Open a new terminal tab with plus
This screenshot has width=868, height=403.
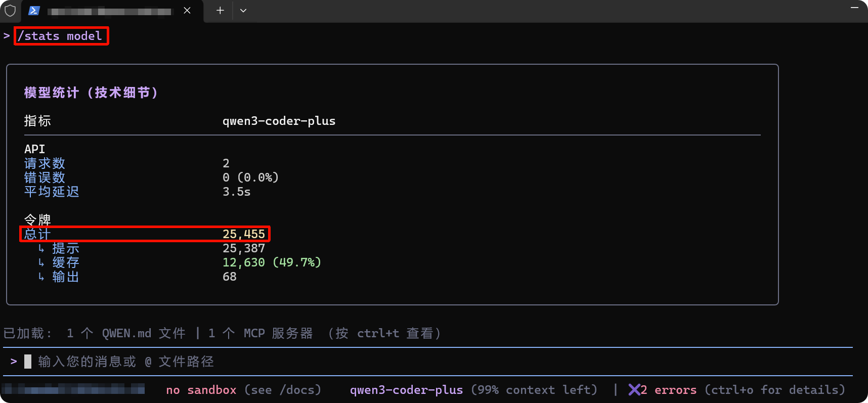pos(220,11)
